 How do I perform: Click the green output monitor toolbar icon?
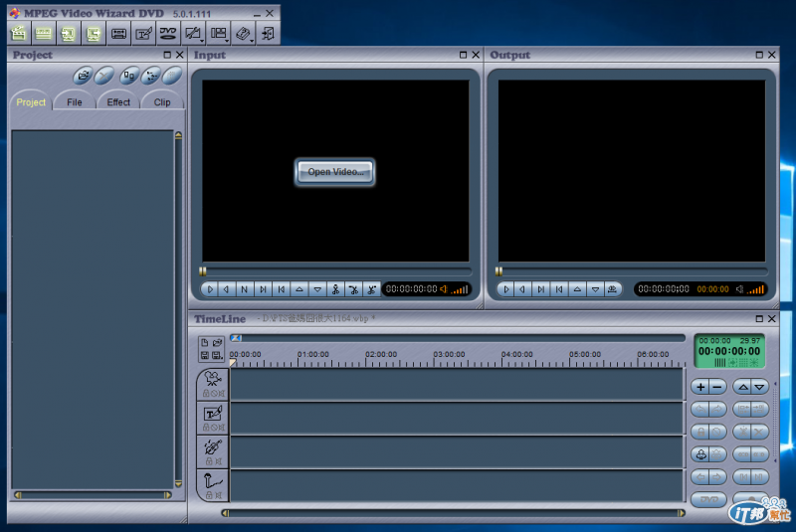tap(93, 34)
